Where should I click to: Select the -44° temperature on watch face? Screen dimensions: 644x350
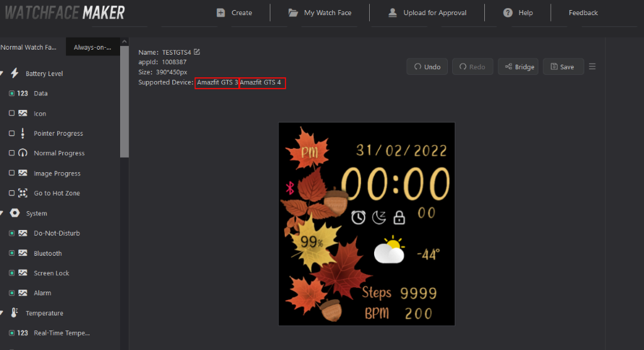(x=428, y=254)
